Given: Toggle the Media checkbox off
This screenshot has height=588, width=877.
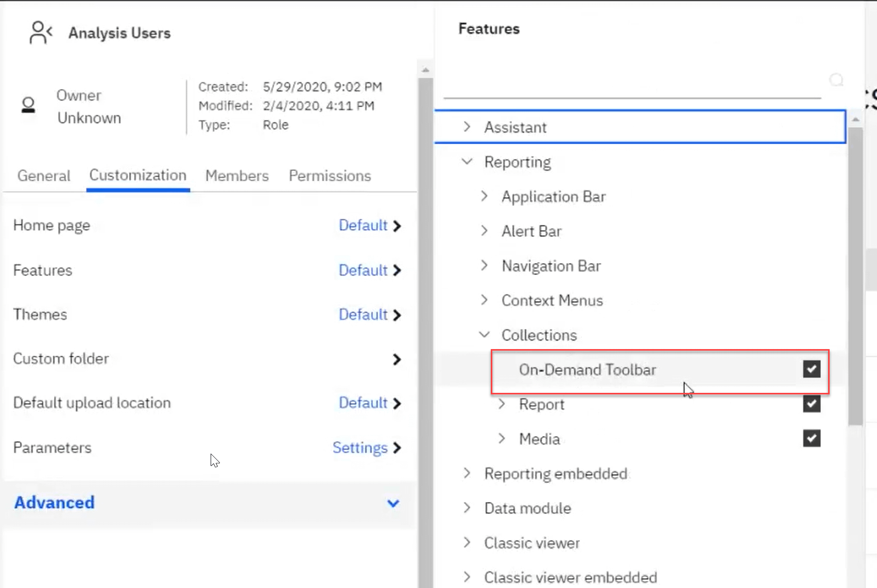Looking at the screenshot, I should [812, 438].
